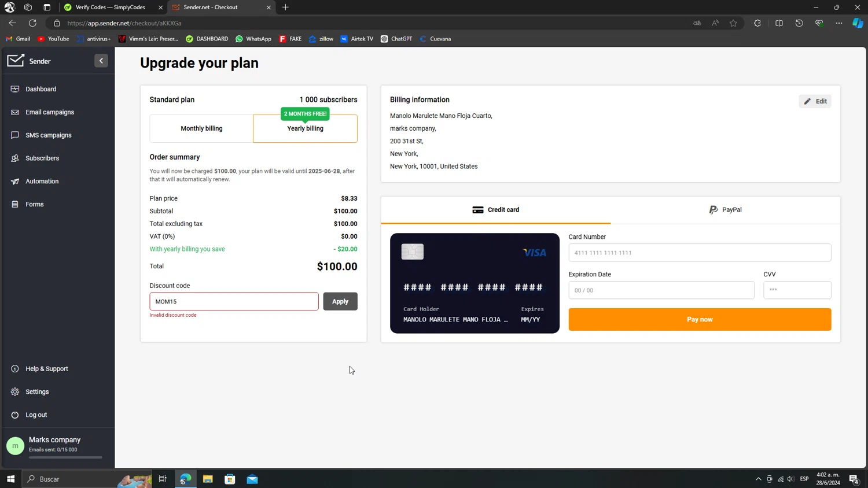
Task: Focus the CVV field
Action: tap(797, 290)
